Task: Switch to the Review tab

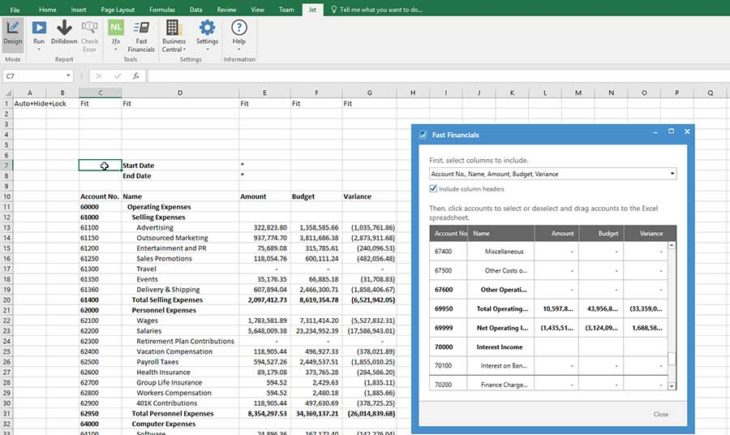Action: coord(226,9)
